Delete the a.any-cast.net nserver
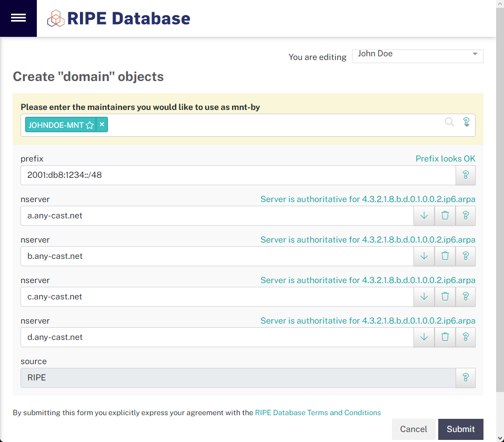The image size is (504, 442). 445,216
